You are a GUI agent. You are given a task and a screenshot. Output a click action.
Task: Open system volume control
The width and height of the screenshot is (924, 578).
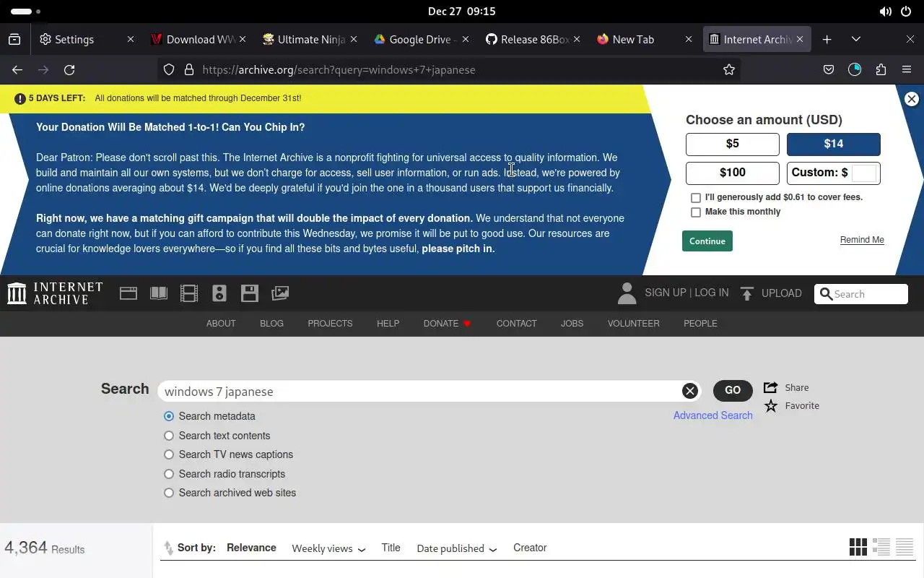[885, 12]
